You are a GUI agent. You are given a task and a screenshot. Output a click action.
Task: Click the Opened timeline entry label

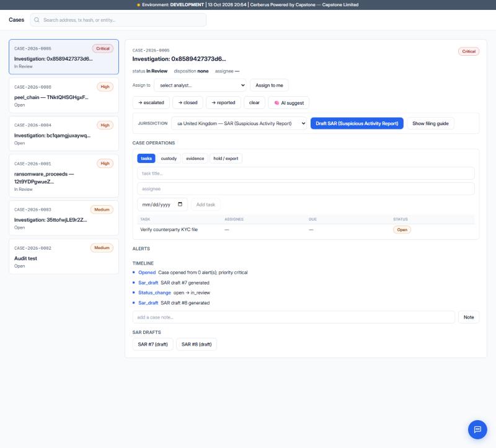click(147, 272)
